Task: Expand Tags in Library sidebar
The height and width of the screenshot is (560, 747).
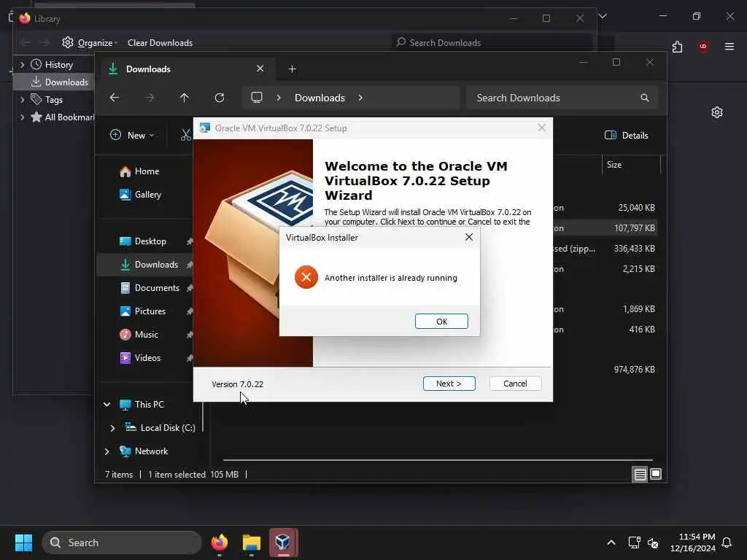Action: click(x=22, y=99)
